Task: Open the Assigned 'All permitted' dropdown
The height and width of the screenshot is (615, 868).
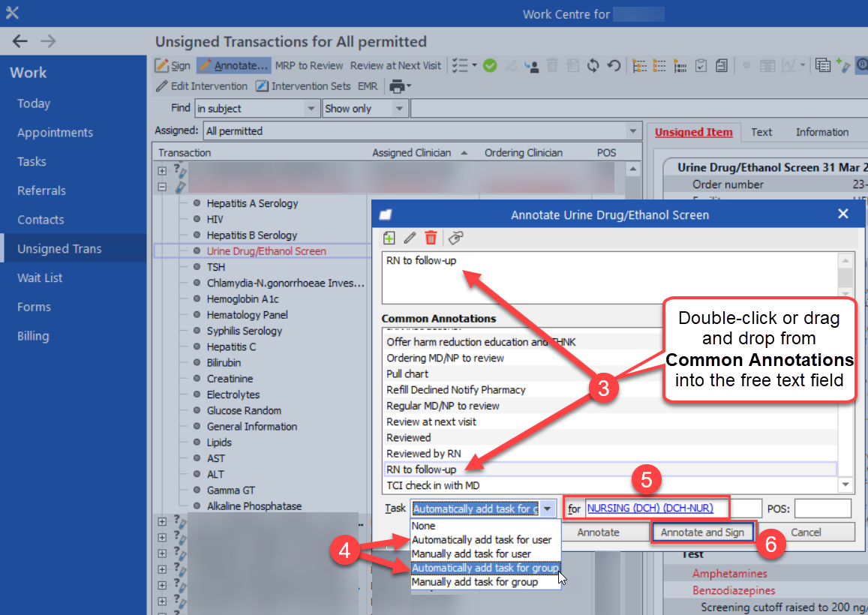Action: [x=634, y=130]
